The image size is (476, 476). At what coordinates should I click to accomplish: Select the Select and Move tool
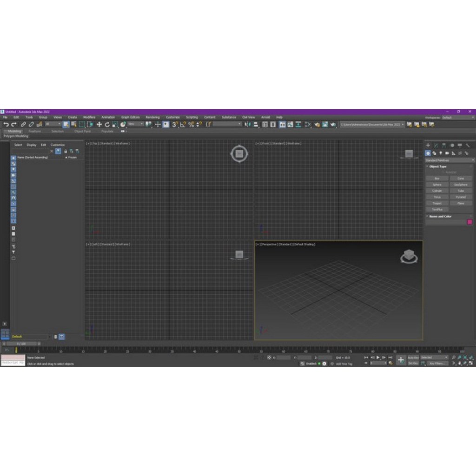pyautogui.click(x=99, y=125)
